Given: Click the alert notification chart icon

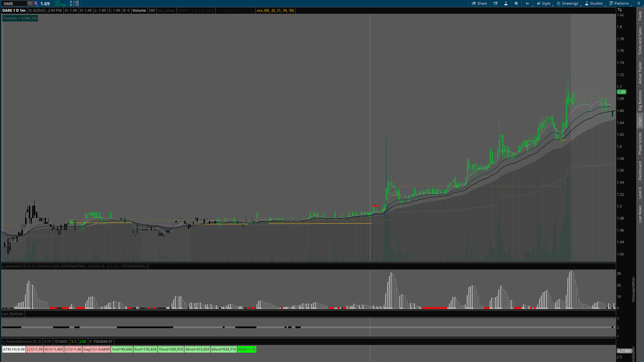Looking at the screenshot, I should tap(495, 3).
